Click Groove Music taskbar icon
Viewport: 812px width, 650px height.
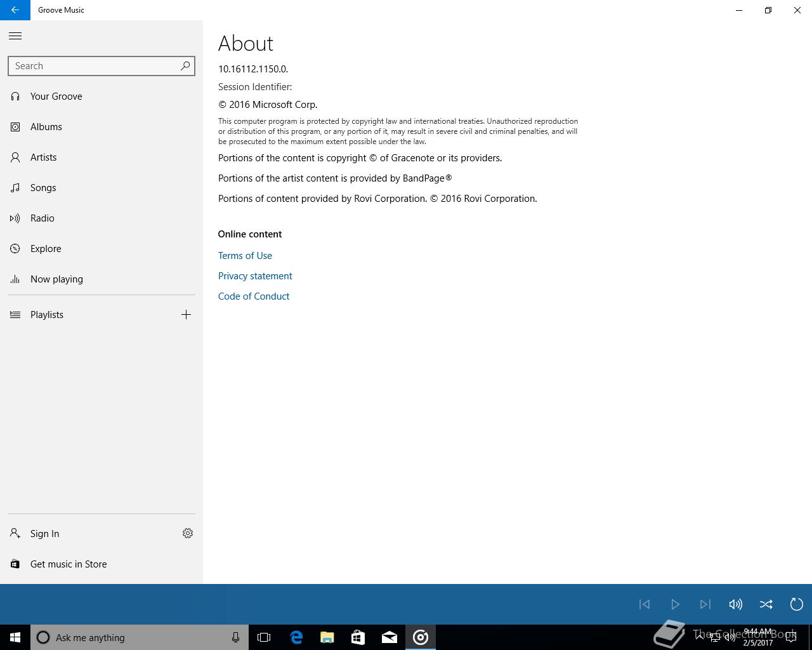(420, 637)
